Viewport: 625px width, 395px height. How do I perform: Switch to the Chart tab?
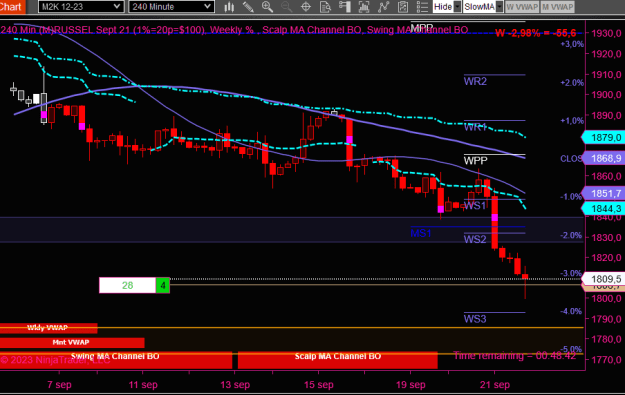(x=12, y=6)
